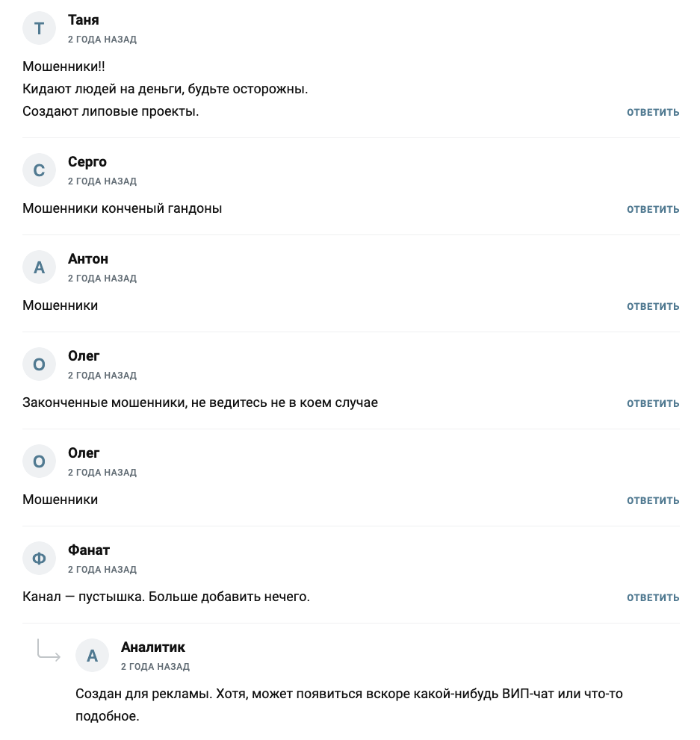
Task: Reply to Таня's comment via ОТВЕТИТЬ
Action: tap(653, 113)
